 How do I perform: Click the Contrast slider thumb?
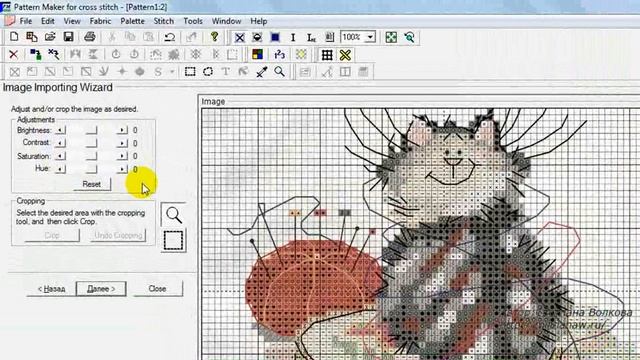tap(92, 143)
